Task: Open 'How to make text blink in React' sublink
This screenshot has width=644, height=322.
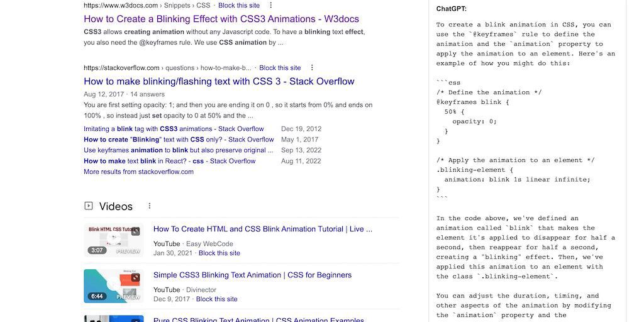Action: pyautogui.click(x=169, y=161)
